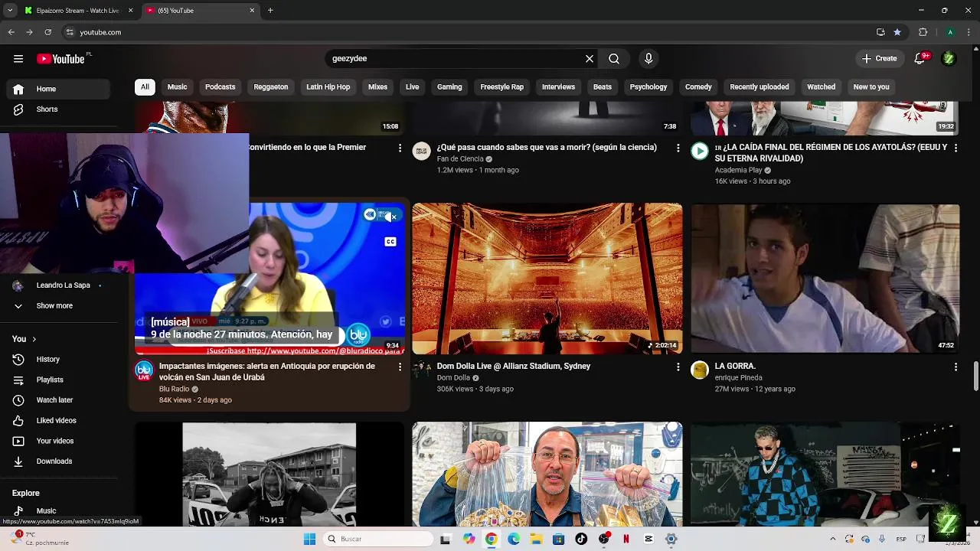Open the enrique Pineda channel avatar

(700, 370)
